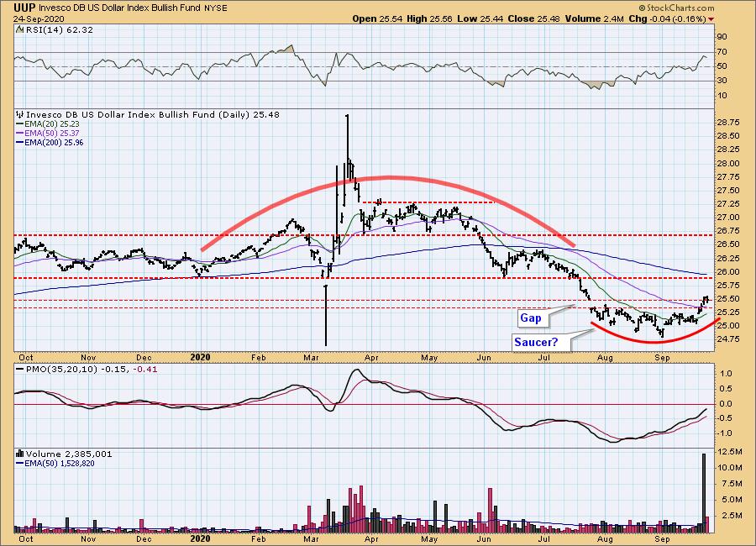Click the High 25.56 value
Image resolution: width=756 pixels, height=546 pixels.
(x=429, y=18)
